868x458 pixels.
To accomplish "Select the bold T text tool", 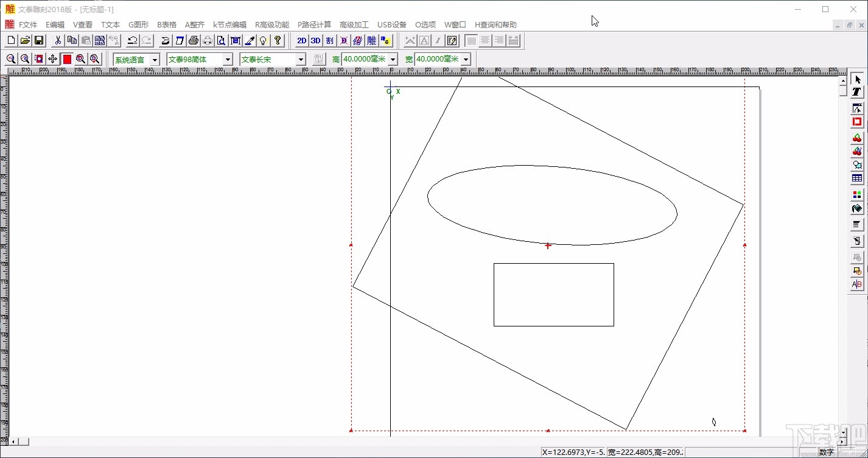I will [x=857, y=93].
